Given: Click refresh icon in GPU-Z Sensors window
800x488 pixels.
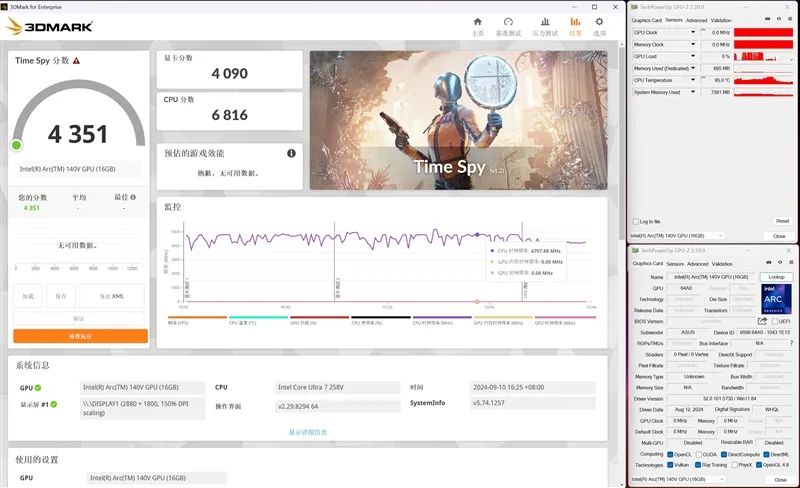Looking at the screenshot, I should coord(779,19).
